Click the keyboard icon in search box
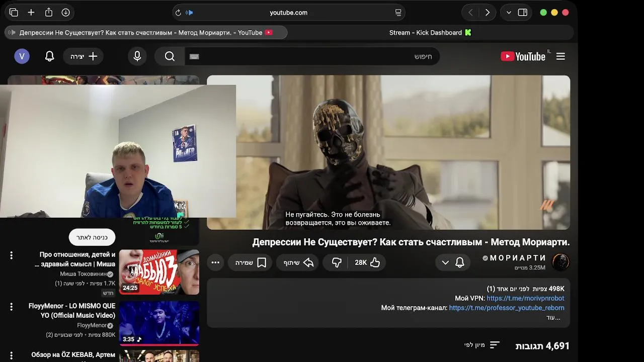644x362 pixels. click(x=195, y=56)
